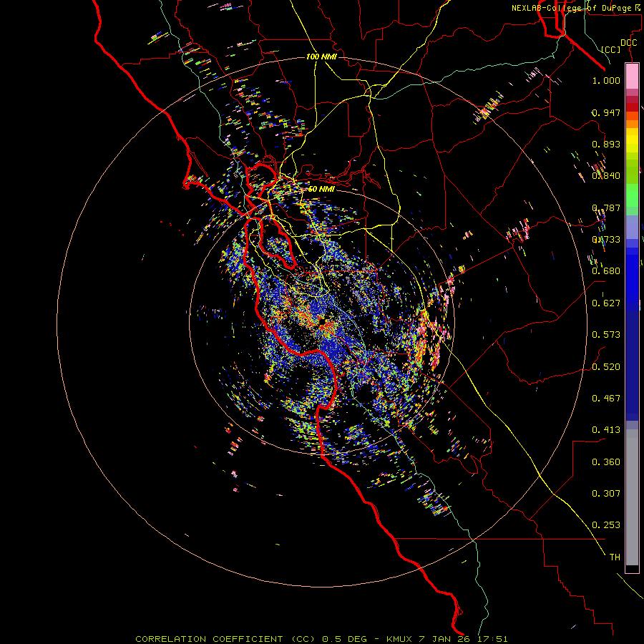This screenshot has width=644, height=644.
Task: Select the 0.680 scale value
Action: pos(606,271)
